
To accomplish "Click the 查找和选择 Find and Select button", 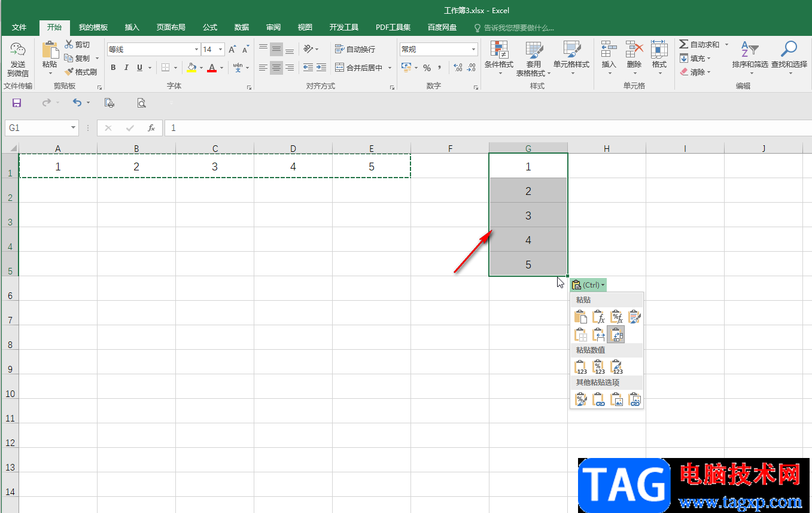I will (x=789, y=59).
